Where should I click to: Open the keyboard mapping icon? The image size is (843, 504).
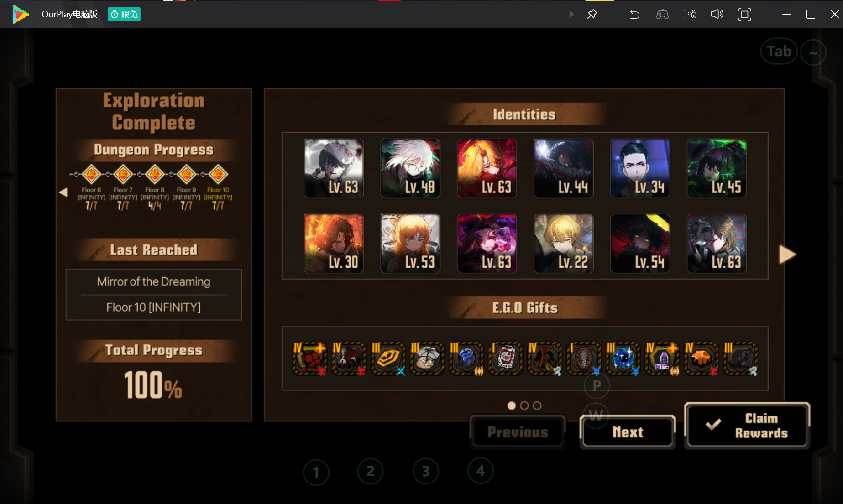[690, 14]
